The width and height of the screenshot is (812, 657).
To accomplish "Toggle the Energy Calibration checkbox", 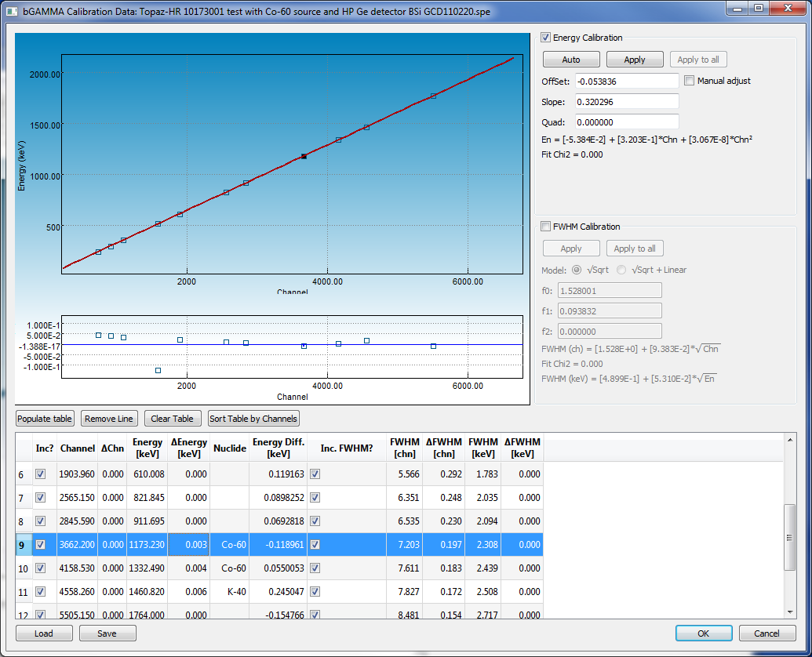I will [x=545, y=38].
